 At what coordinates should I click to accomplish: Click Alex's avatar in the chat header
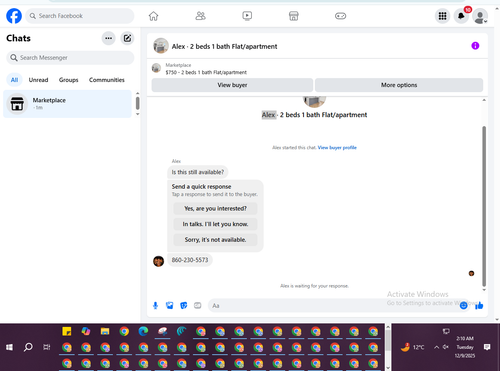pos(161,46)
